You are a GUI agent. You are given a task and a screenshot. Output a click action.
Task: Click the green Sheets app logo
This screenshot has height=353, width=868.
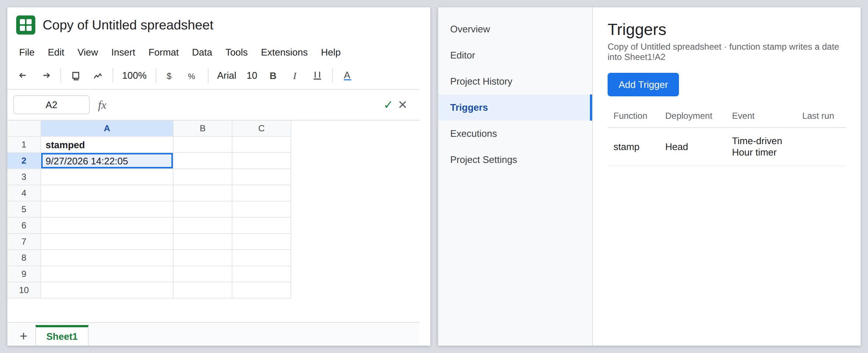(x=26, y=25)
